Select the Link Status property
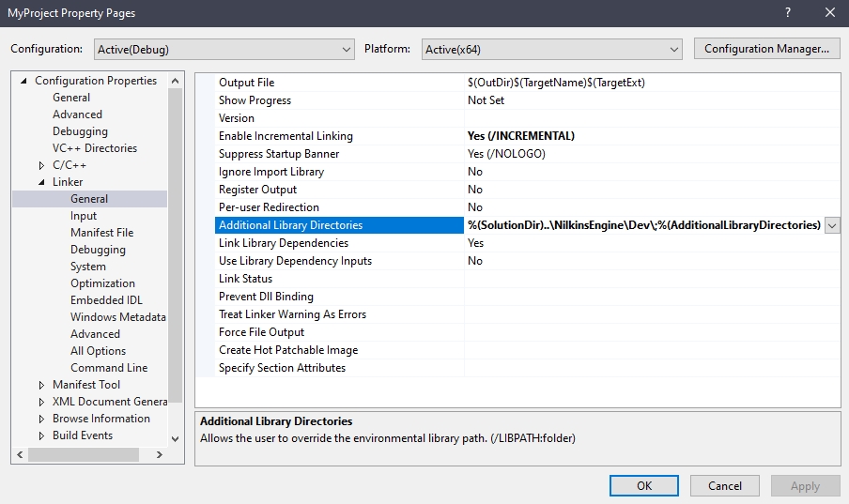The height and width of the screenshot is (504, 849). click(528, 280)
